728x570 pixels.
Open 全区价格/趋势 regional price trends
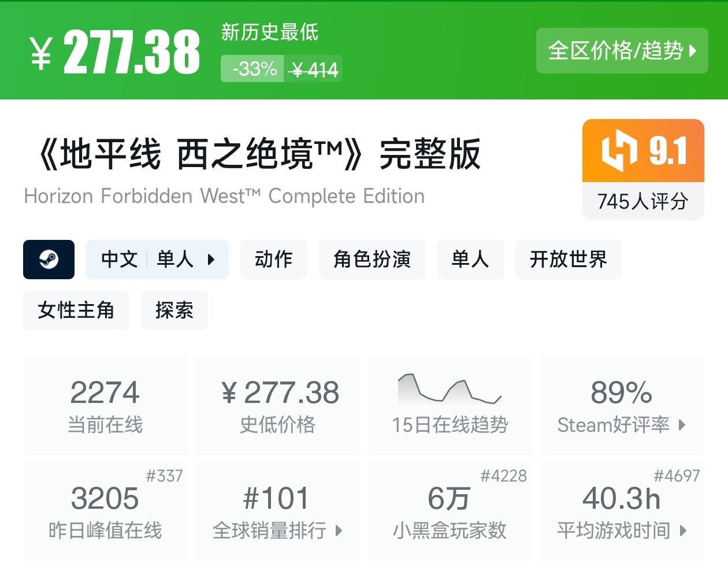[x=622, y=51]
